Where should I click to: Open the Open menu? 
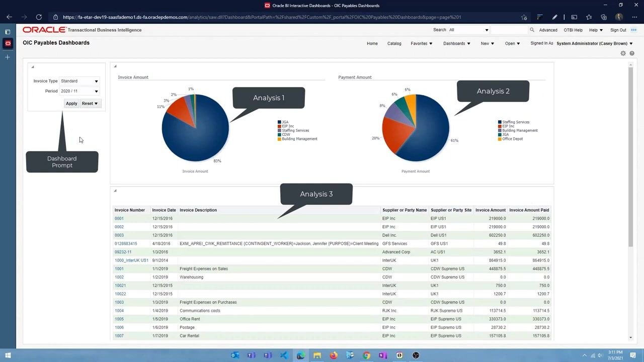(513, 44)
